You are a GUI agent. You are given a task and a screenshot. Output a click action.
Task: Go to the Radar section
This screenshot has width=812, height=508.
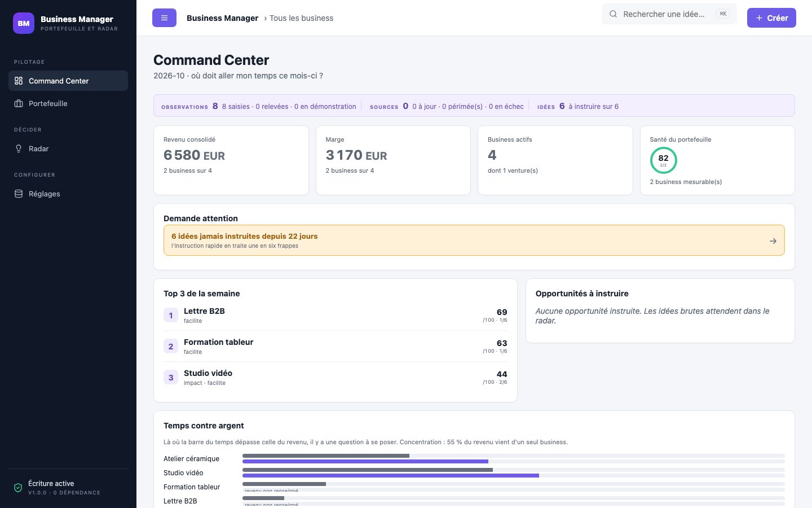(68, 148)
